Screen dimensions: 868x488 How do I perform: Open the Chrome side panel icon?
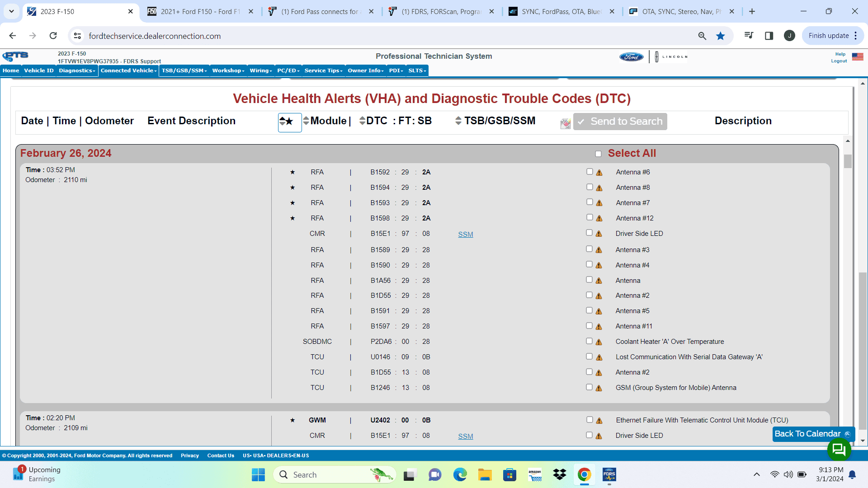click(x=769, y=36)
